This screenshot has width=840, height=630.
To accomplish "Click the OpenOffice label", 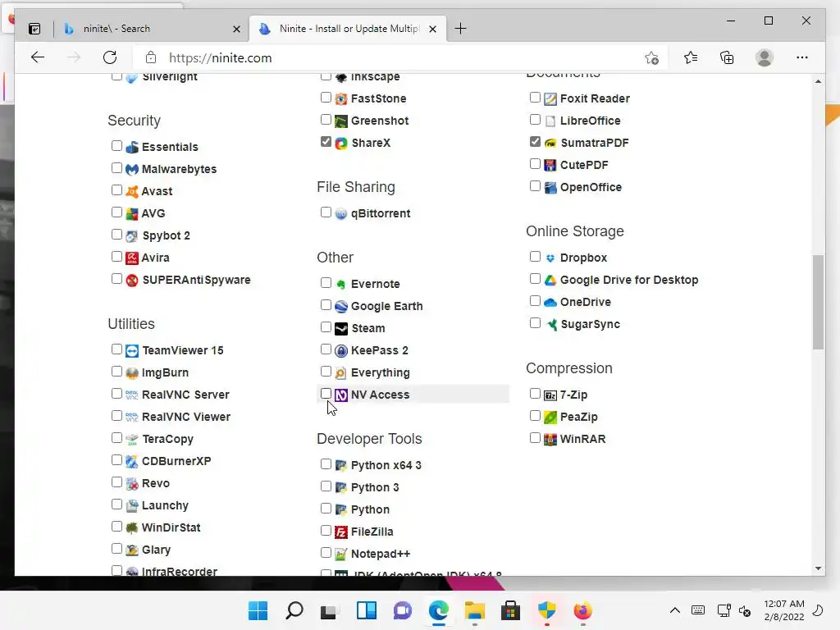I will (591, 188).
